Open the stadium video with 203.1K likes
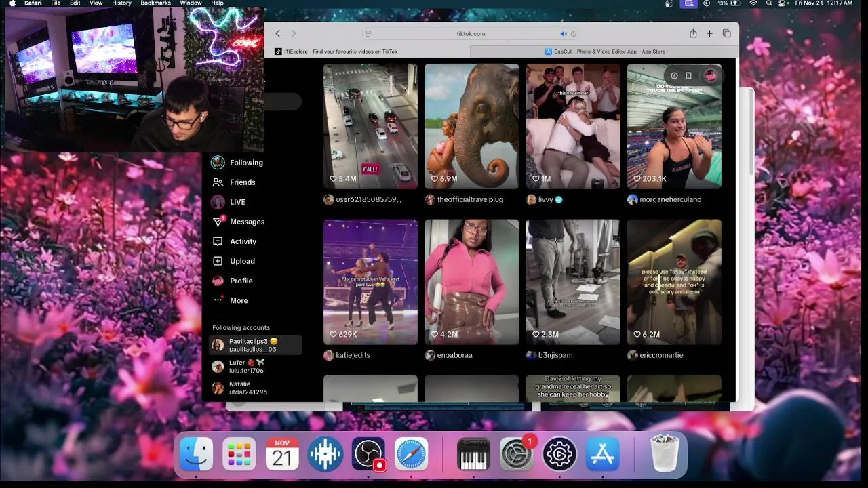The image size is (868, 488). (x=674, y=126)
